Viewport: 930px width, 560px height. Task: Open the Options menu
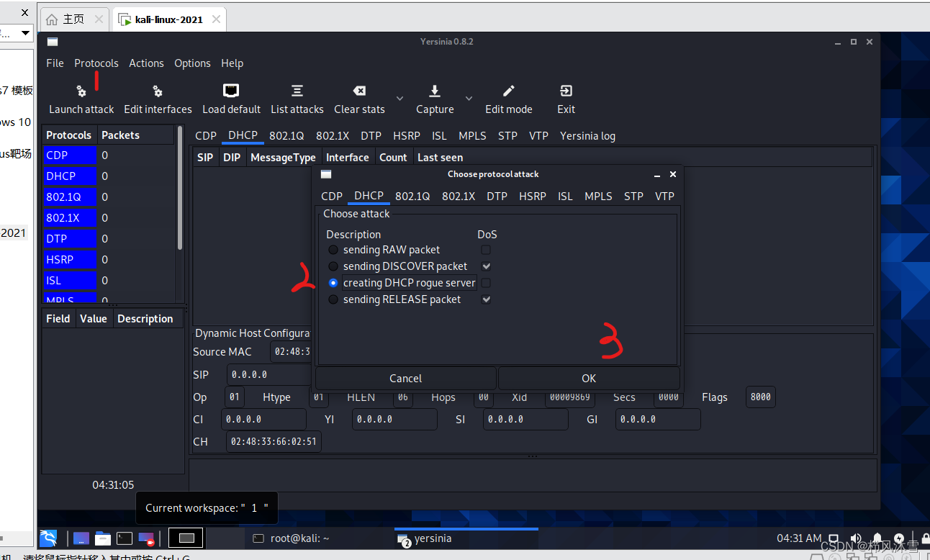[192, 63]
